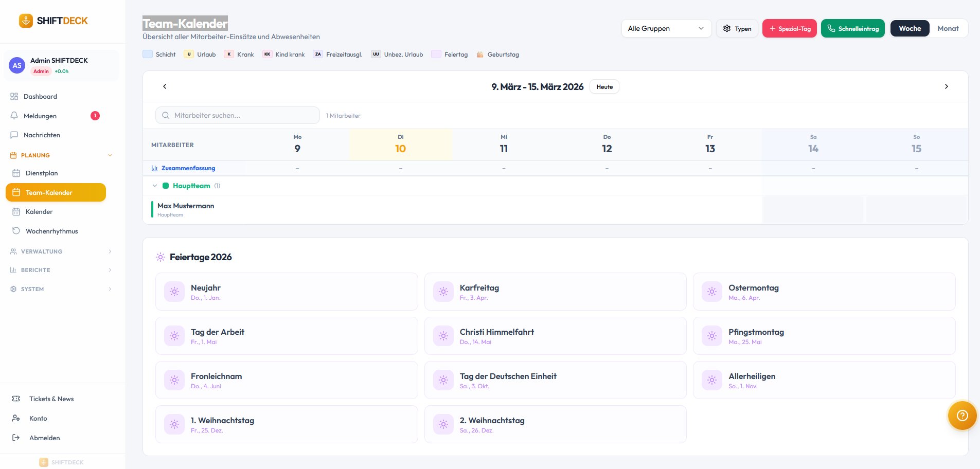Go to previous week with left arrow
Screen dimensions: 980x469
point(165,86)
